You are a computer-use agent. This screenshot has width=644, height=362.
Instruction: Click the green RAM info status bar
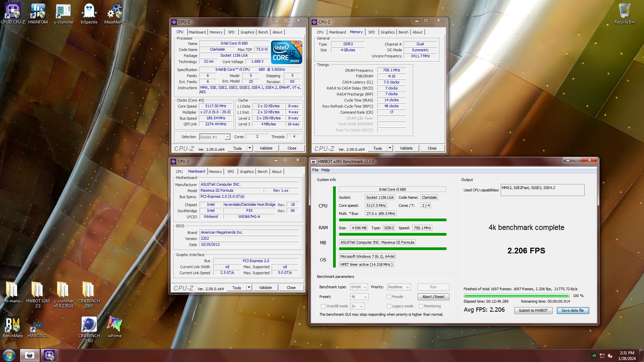click(x=393, y=234)
